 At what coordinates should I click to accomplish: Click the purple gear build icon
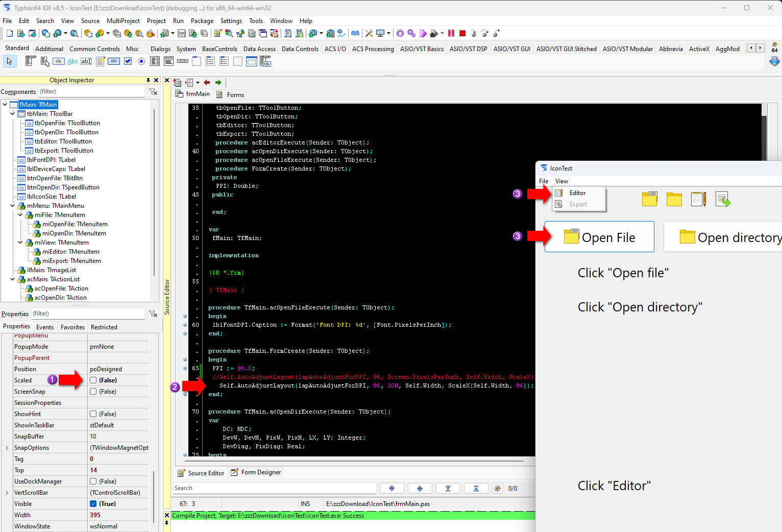400,33
